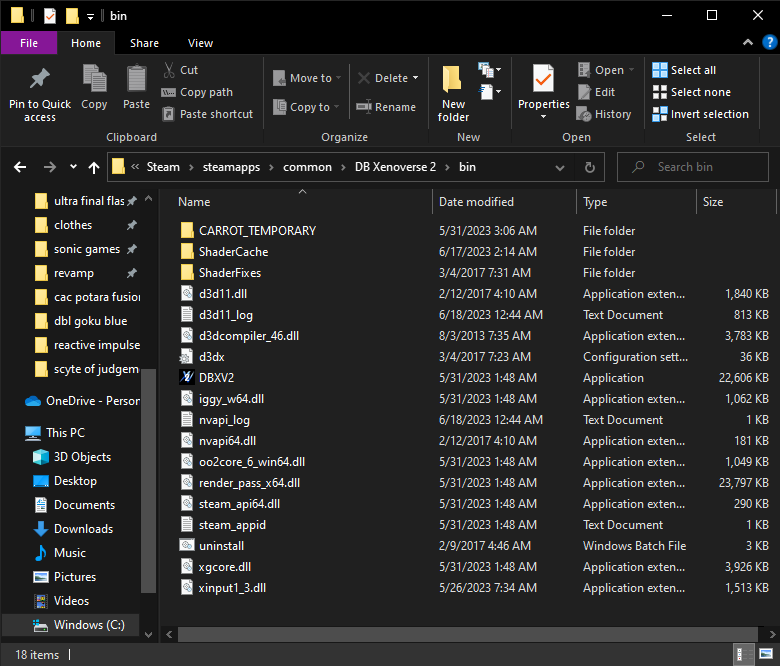Click Invert selection command

(700, 114)
